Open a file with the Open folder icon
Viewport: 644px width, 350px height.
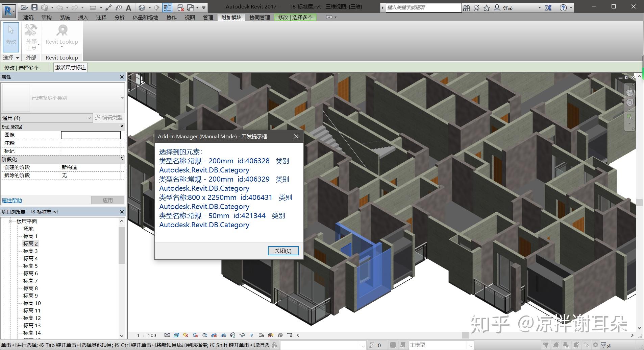(x=24, y=7)
